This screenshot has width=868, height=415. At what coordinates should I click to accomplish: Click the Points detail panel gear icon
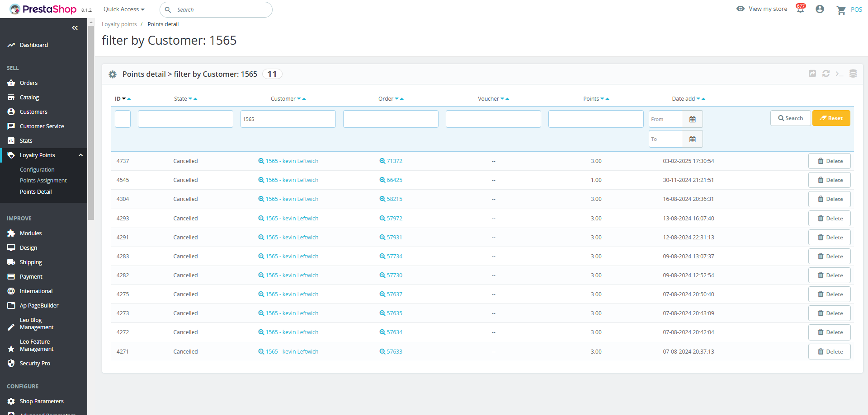(x=113, y=75)
